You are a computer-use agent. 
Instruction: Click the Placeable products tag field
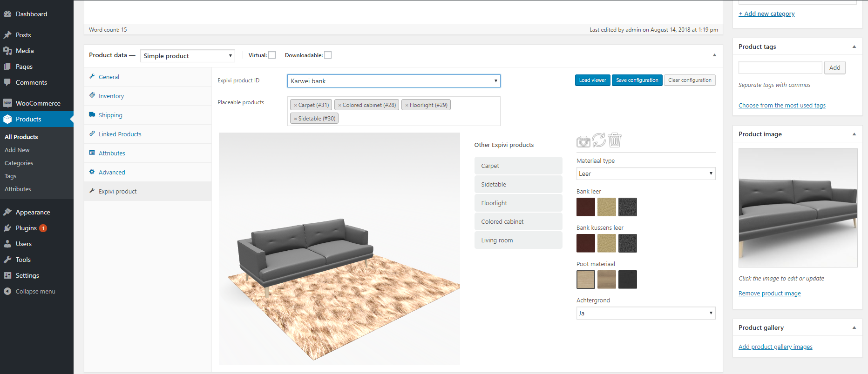(393, 111)
